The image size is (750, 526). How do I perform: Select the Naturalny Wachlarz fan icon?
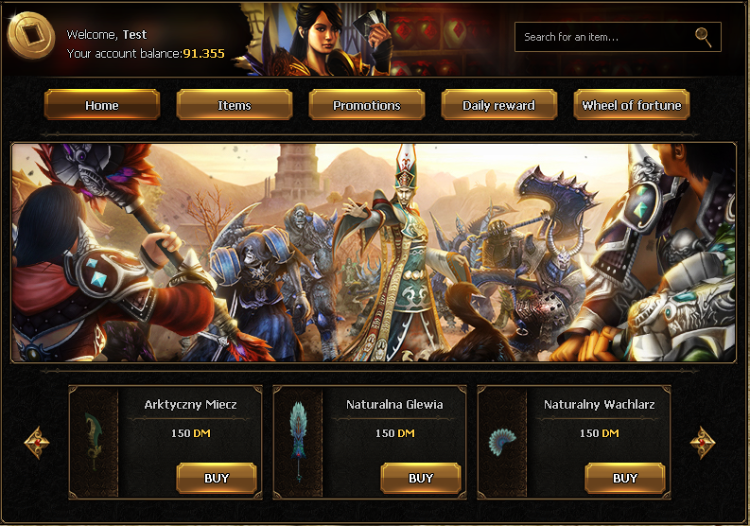pos(502,441)
